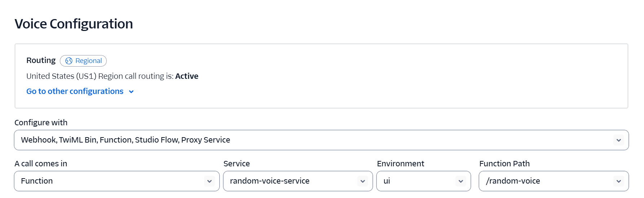The height and width of the screenshot is (198, 644).
Task: Click the chevron icon on random-voice-service field
Action: [362, 181]
